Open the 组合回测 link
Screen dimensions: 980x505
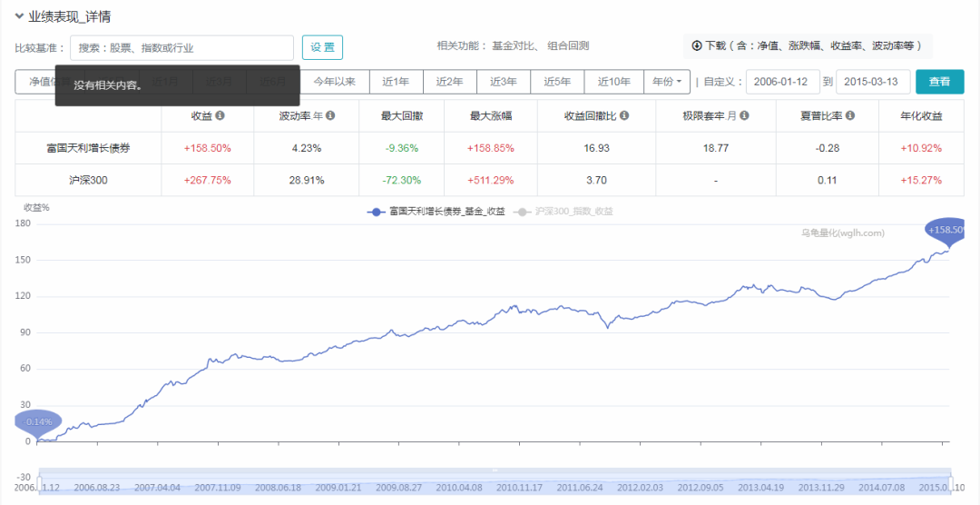pos(568,45)
